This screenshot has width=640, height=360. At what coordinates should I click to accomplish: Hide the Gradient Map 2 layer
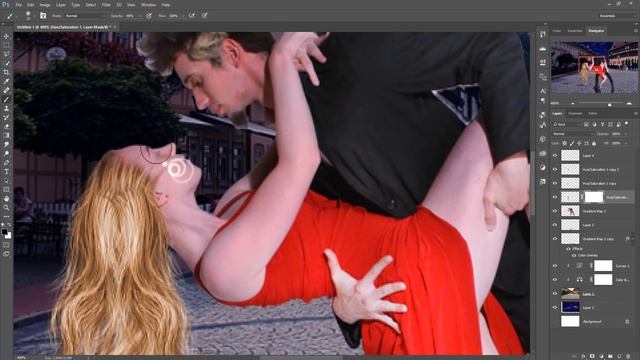[x=555, y=211]
